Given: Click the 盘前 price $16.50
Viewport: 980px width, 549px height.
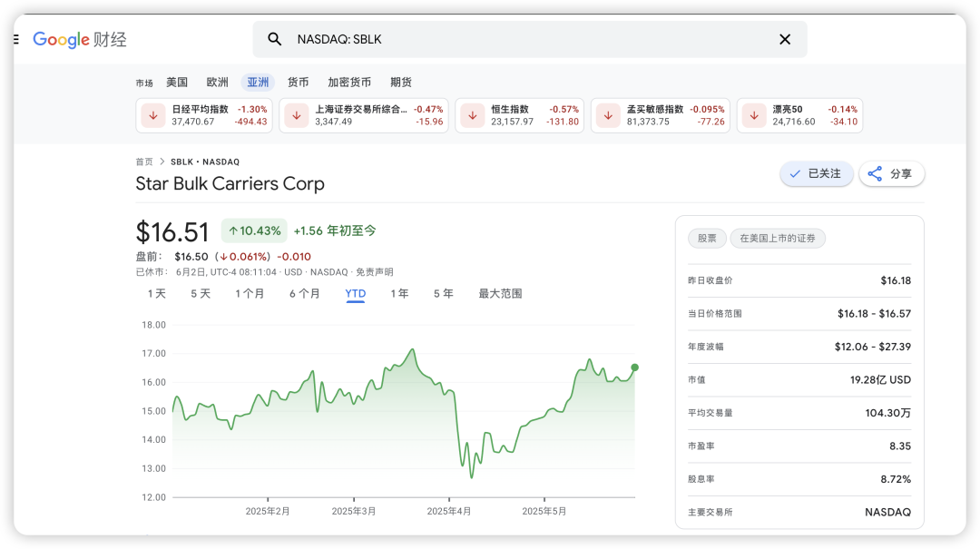Looking at the screenshot, I should pyautogui.click(x=191, y=257).
